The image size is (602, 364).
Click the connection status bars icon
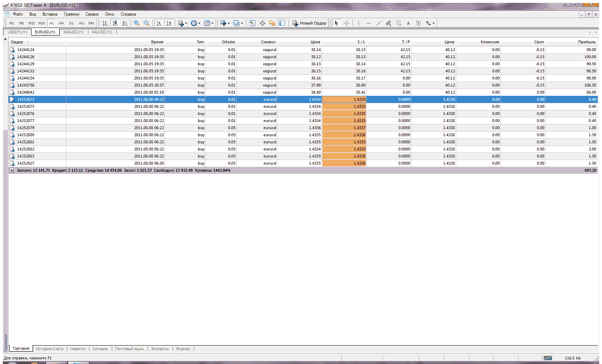548,358
